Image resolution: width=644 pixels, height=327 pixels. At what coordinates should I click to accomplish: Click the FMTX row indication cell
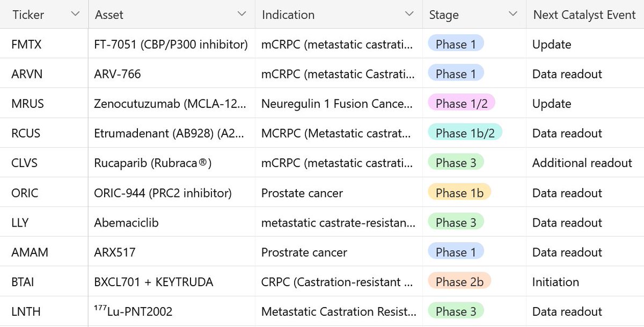pos(339,44)
